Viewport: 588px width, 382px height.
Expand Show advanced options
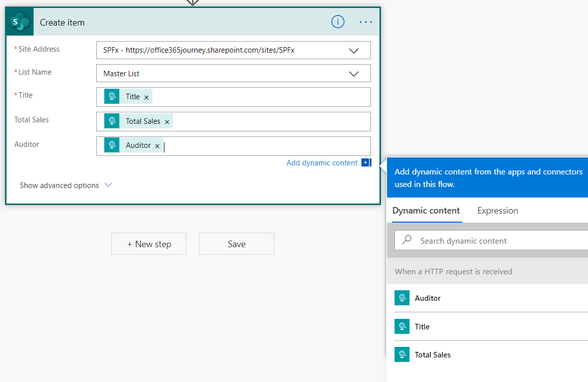tap(66, 185)
